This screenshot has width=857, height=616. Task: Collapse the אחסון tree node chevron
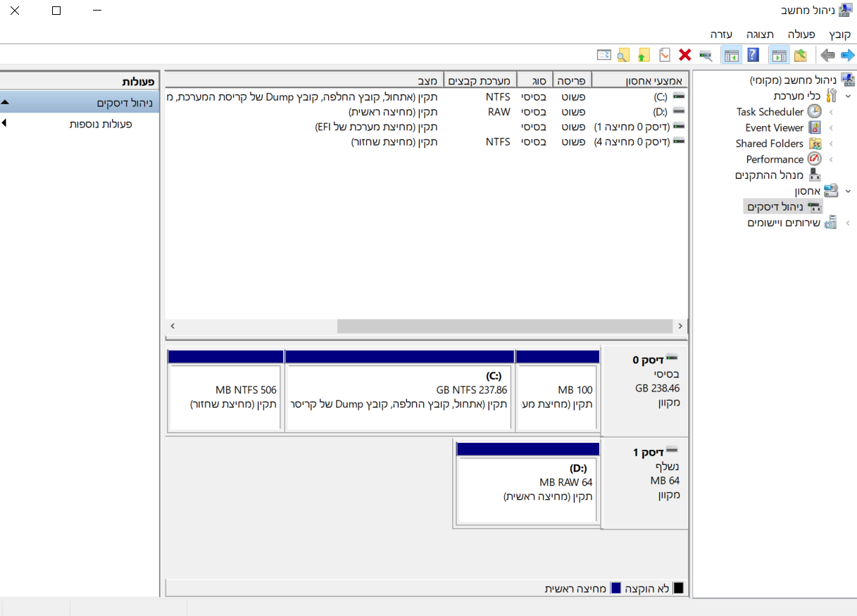click(848, 191)
